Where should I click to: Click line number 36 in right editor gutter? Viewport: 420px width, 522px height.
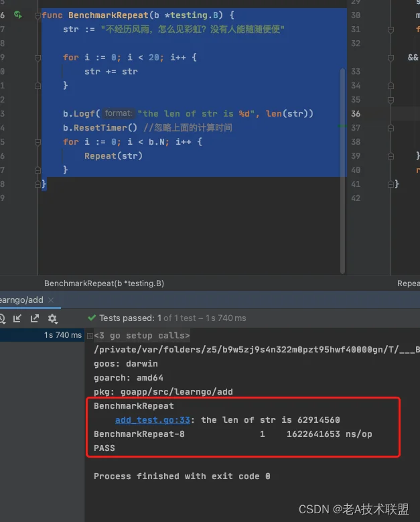[x=356, y=114]
